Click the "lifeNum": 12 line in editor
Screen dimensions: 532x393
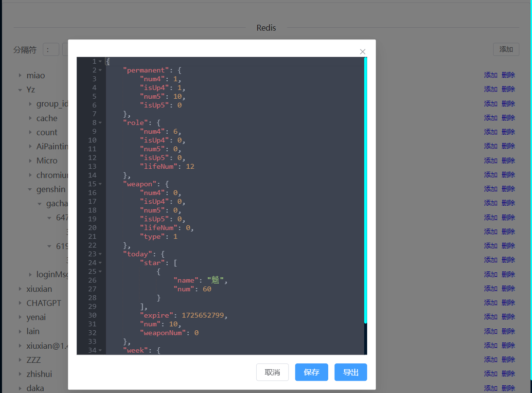(x=167, y=167)
